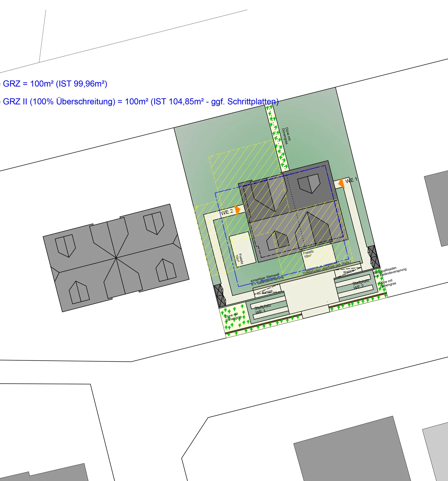This screenshot has width=448, height=481.
Task: Click the GRZ II (100% Überschreitung) text line
Action: point(139,101)
